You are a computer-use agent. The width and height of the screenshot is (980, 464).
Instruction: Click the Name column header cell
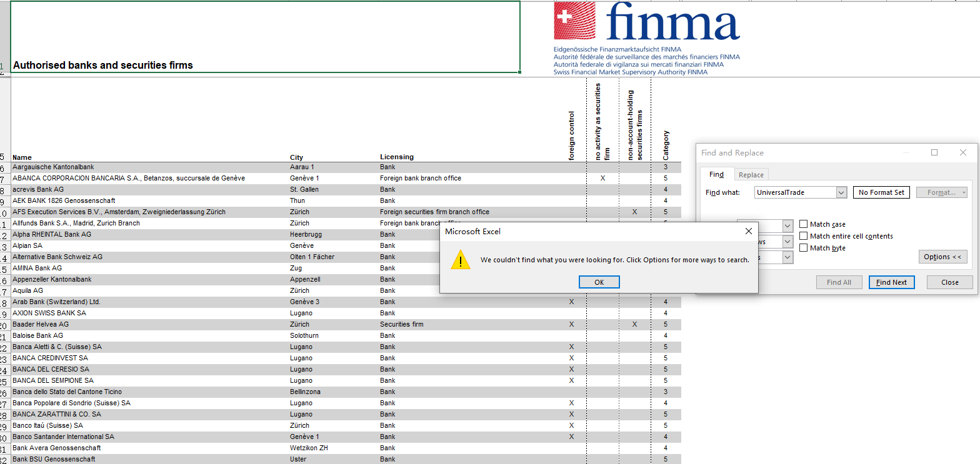coord(149,157)
